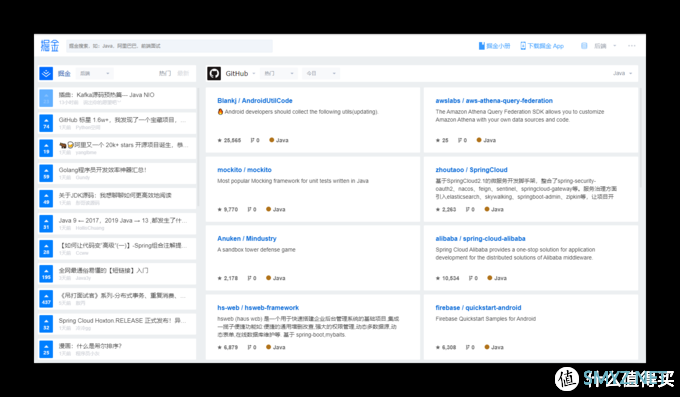Image resolution: width=680 pixels, height=397 pixels.
Task: Select the 热门 tab in 掘金 panel
Action: (x=165, y=73)
